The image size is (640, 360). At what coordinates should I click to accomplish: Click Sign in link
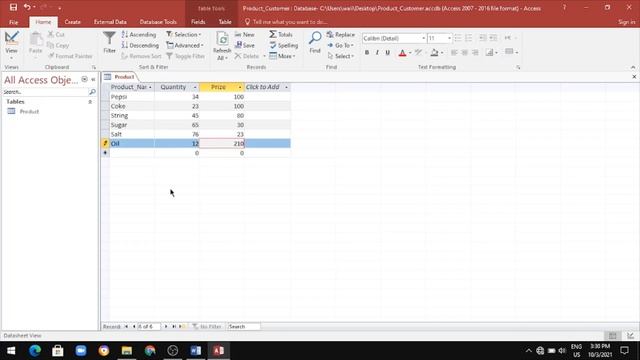(627, 22)
